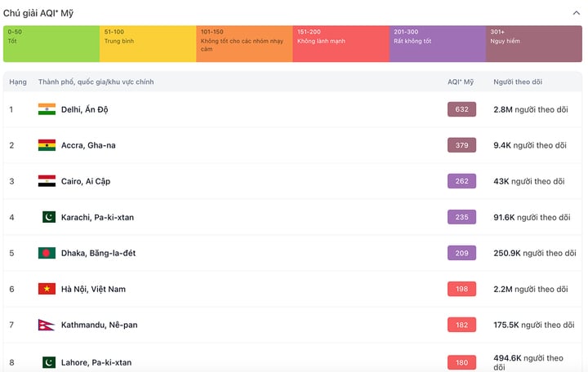Click the Vietnam flag icon
Screen dimensions: 588x372
[x=47, y=289]
